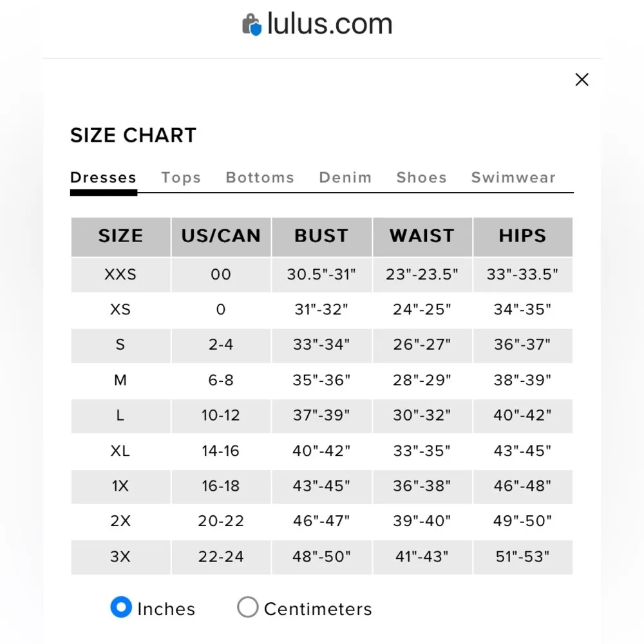Click the HIPS column header
The image size is (644, 644).
click(x=522, y=236)
